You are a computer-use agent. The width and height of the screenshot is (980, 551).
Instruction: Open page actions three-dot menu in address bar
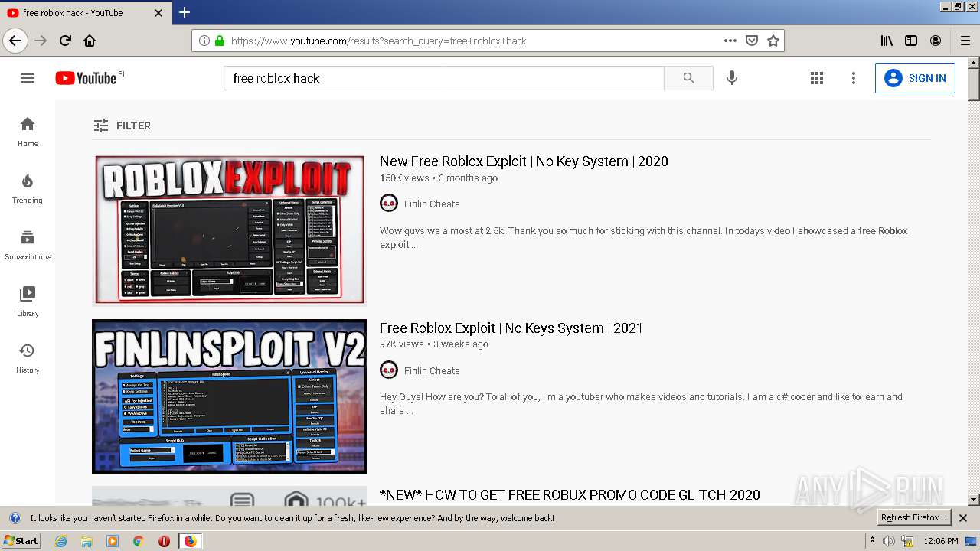click(730, 41)
